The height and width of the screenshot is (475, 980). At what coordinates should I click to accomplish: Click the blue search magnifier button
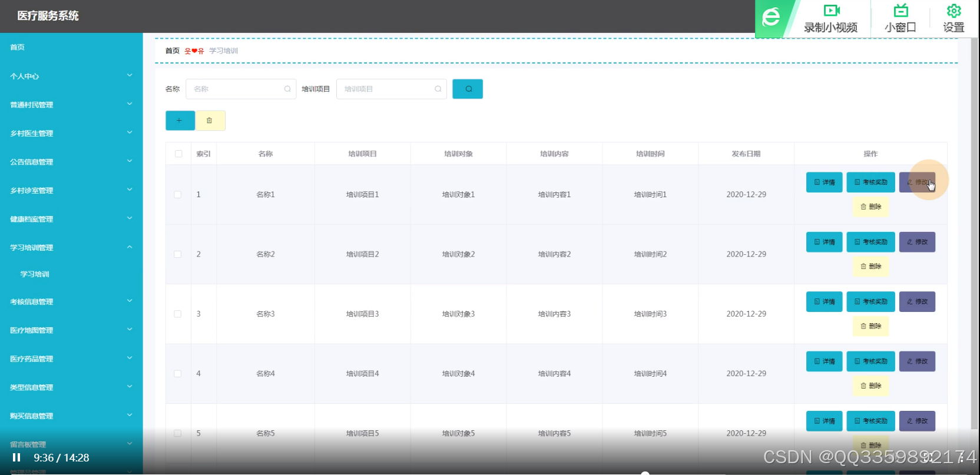coord(468,89)
